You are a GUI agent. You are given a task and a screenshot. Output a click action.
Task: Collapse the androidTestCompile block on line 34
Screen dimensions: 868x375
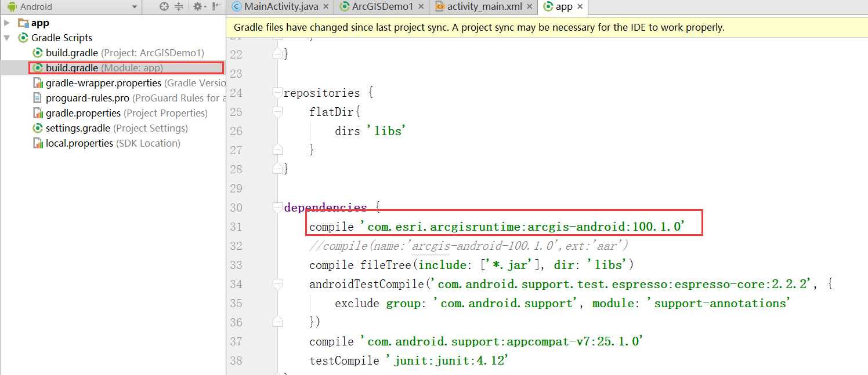pyautogui.click(x=277, y=284)
